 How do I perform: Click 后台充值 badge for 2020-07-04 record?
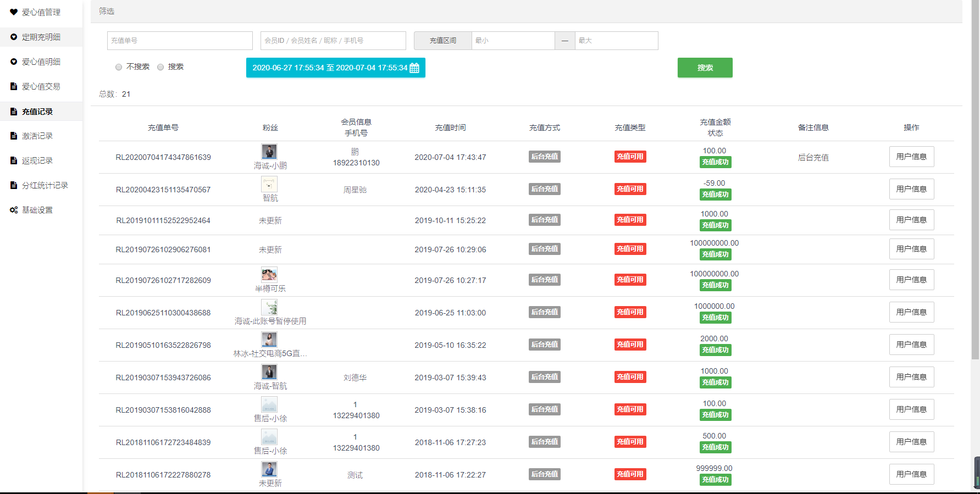click(545, 157)
